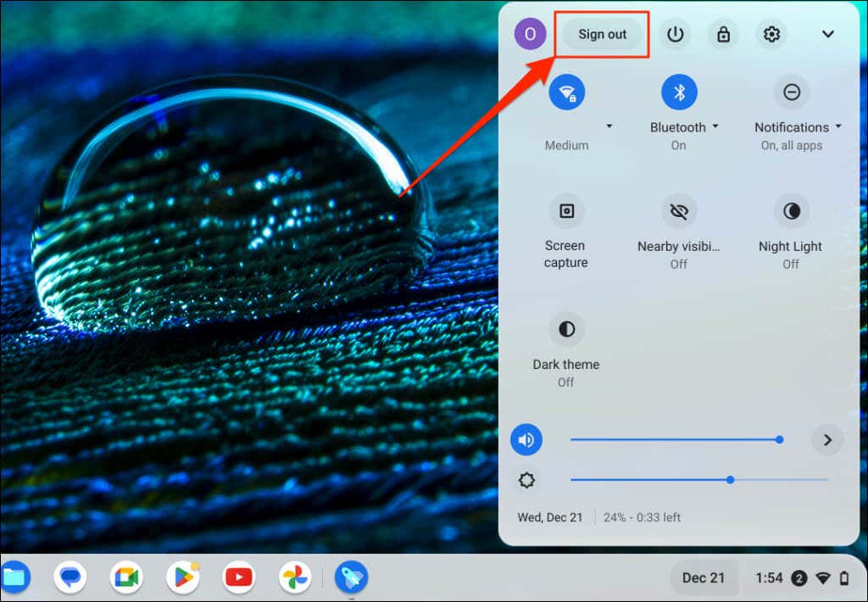Click the power button icon

tap(675, 34)
